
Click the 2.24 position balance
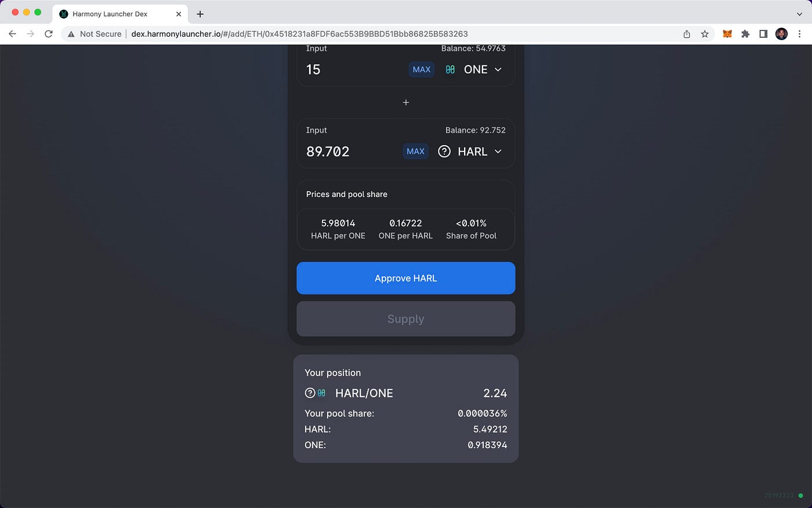tap(495, 393)
